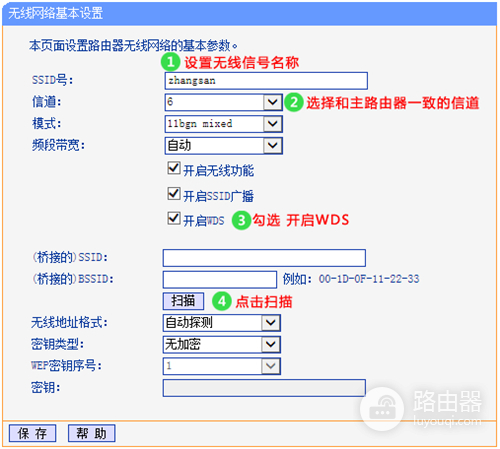Viewport: 500px width, 449px height.
Task: Open the WEP密钥序号 dropdown
Action: click(222, 366)
